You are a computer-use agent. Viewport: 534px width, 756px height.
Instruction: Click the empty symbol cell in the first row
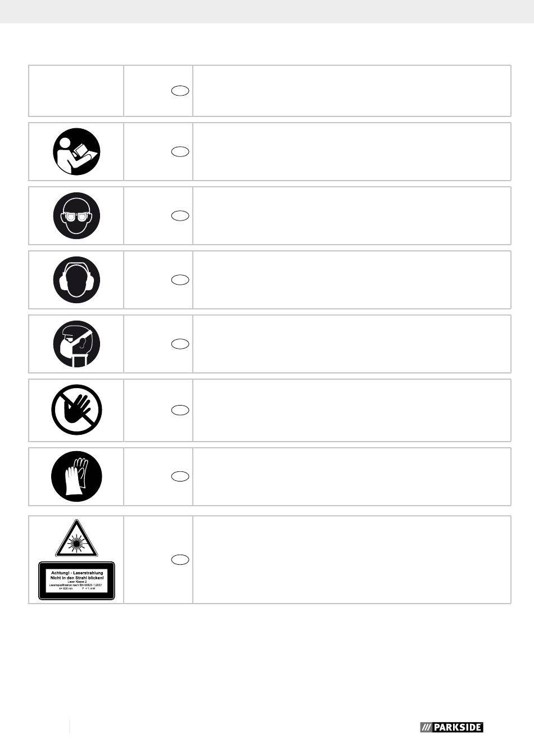[76, 91]
